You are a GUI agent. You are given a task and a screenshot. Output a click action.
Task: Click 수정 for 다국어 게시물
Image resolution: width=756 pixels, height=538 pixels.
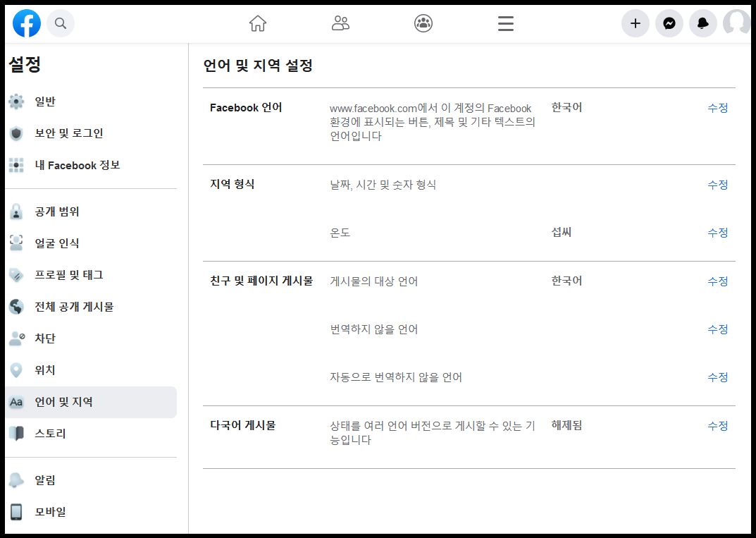point(717,426)
